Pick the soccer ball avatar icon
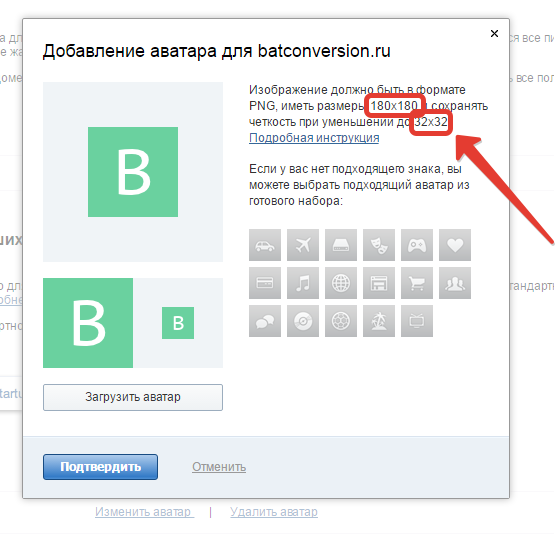This screenshot has width=555, height=535. pyautogui.click(x=341, y=321)
